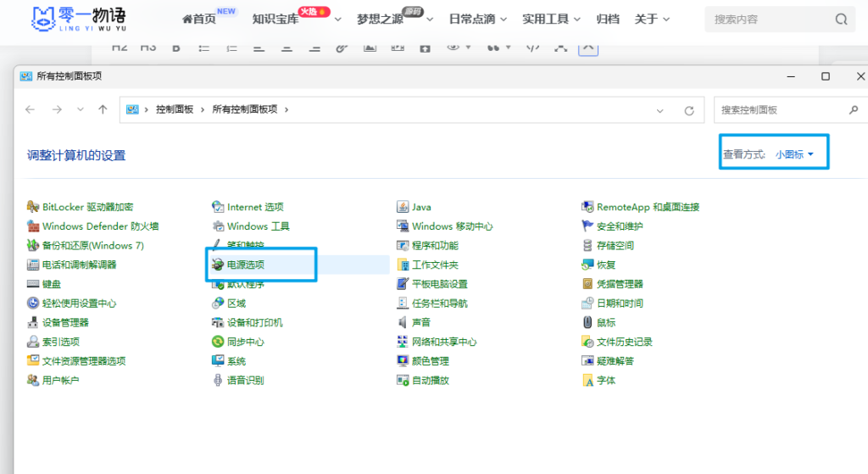Open the 查看方式 小图标 dropdown
This screenshot has width=868, height=474.
tap(794, 154)
